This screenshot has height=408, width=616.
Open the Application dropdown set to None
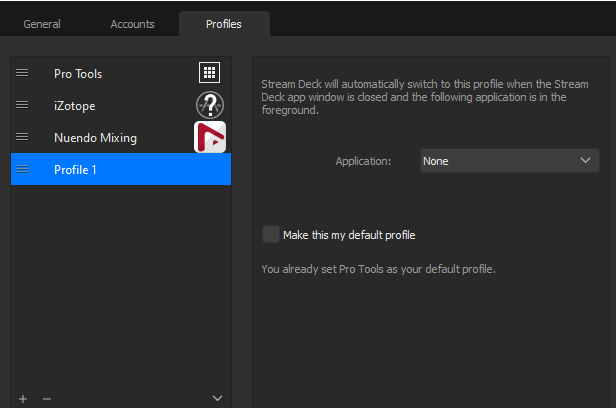click(510, 161)
